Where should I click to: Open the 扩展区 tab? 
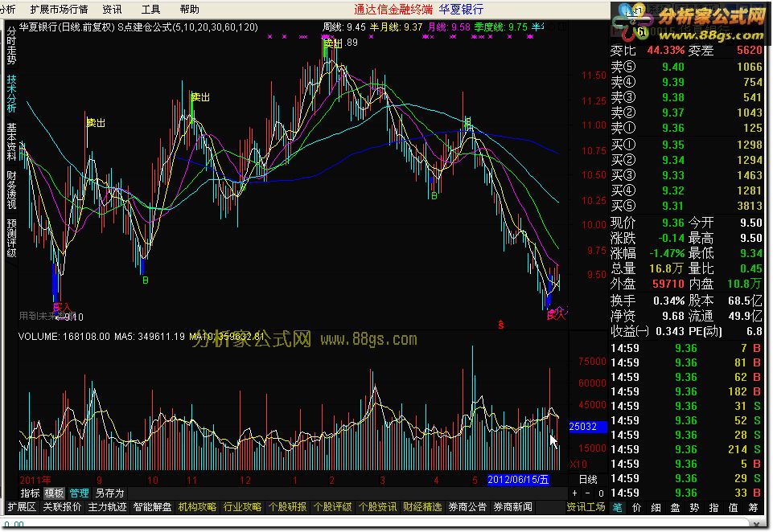pos(22,507)
